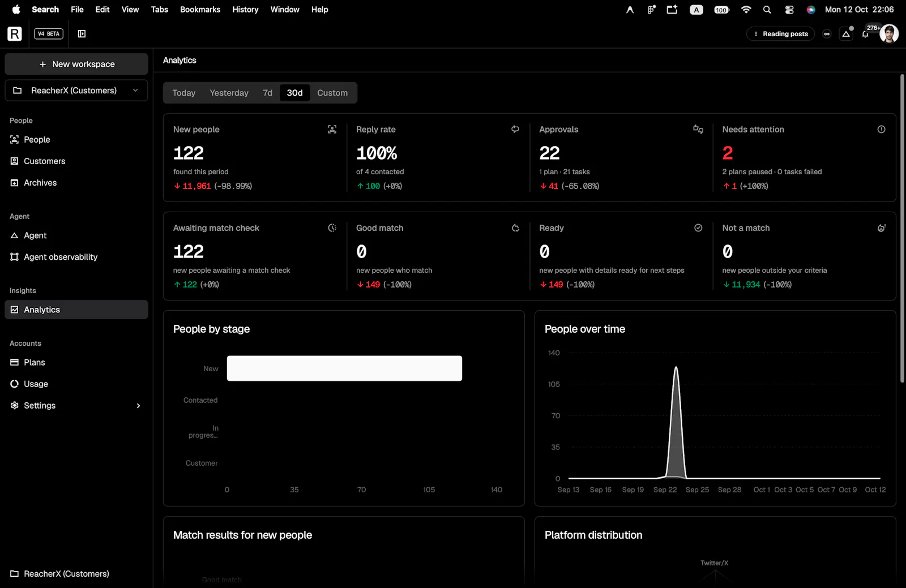Click the Reply rate card icon
The width and height of the screenshot is (906, 588).
[515, 130]
